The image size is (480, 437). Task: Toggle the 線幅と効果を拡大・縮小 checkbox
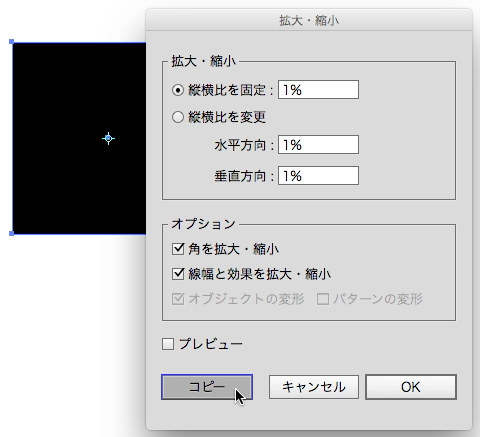(x=178, y=274)
